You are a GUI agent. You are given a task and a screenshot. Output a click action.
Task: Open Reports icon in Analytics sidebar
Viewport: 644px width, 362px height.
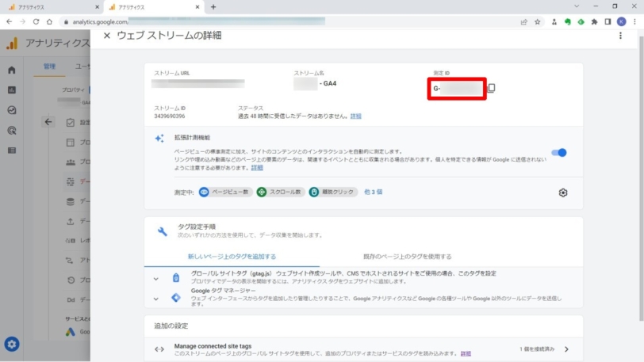(x=11, y=90)
